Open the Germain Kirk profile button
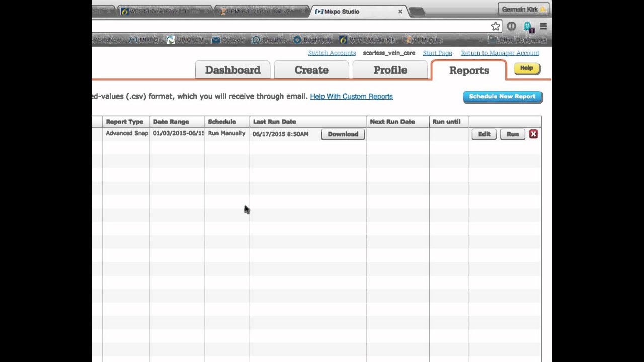The height and width of the screenshot is (362, 644). point(523,9)
